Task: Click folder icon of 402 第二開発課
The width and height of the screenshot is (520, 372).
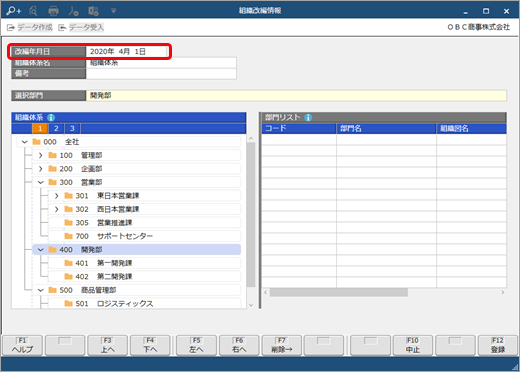Action: [x=68, y=277]
